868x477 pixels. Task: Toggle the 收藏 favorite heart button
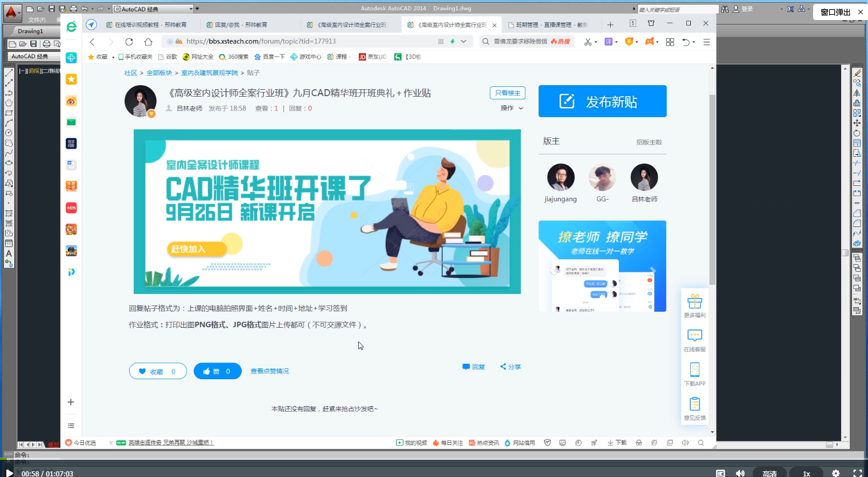click(x=158, y=371)
